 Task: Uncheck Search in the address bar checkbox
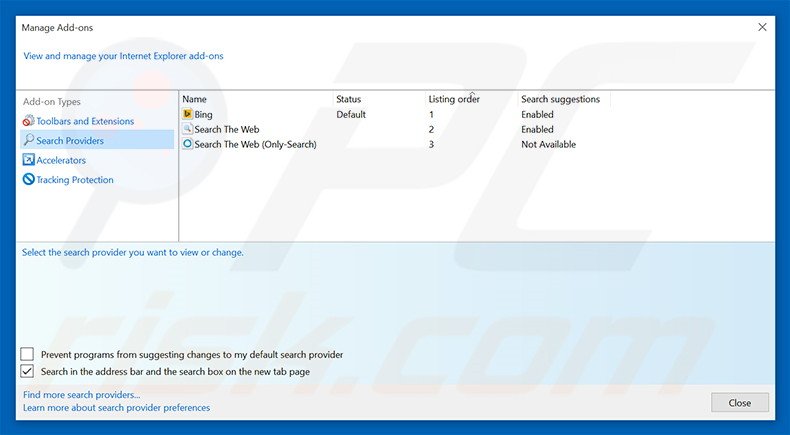pyautogui.click(x=27, y=371)
